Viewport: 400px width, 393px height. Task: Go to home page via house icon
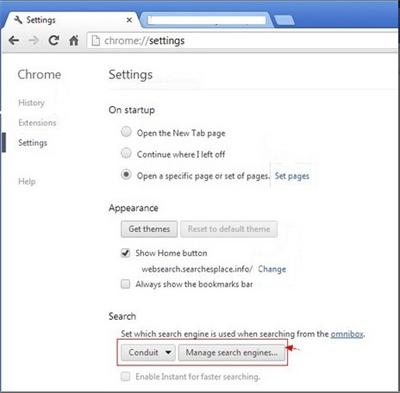point(74,41)
